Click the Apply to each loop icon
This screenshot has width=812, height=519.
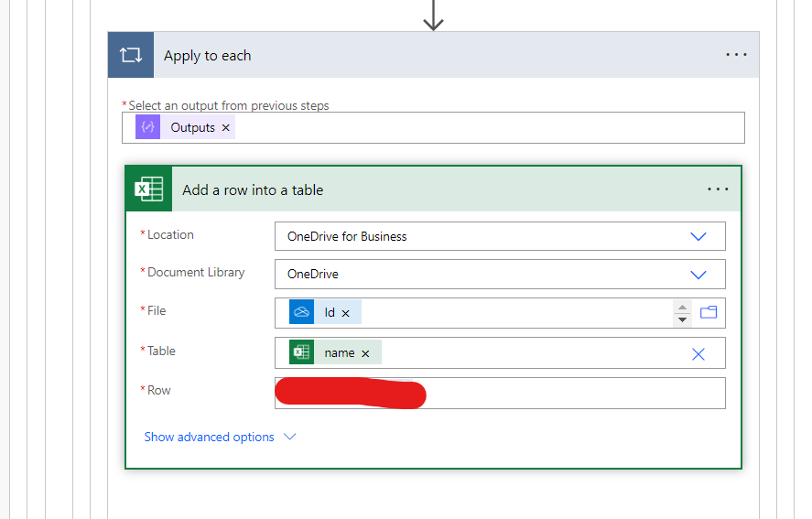coord(131,55)
